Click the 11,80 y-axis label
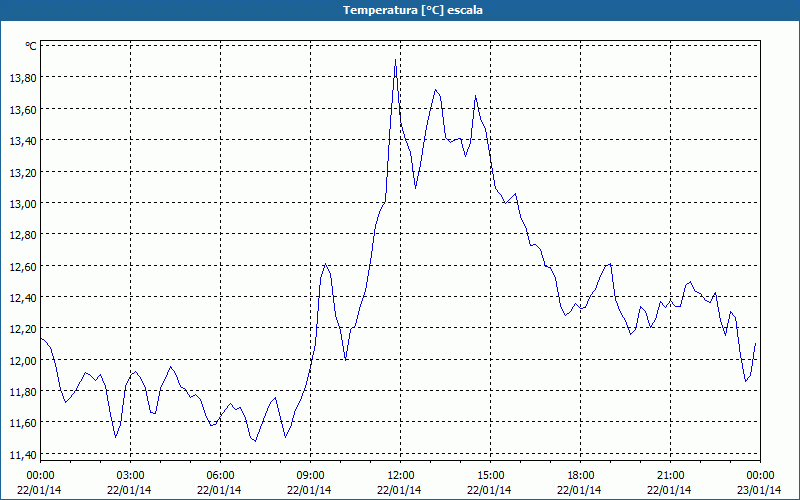 [x=22, y=392]
